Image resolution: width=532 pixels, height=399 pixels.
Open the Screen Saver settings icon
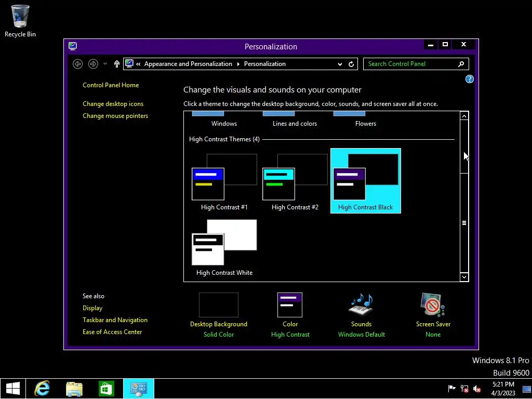tap(433, 304)
